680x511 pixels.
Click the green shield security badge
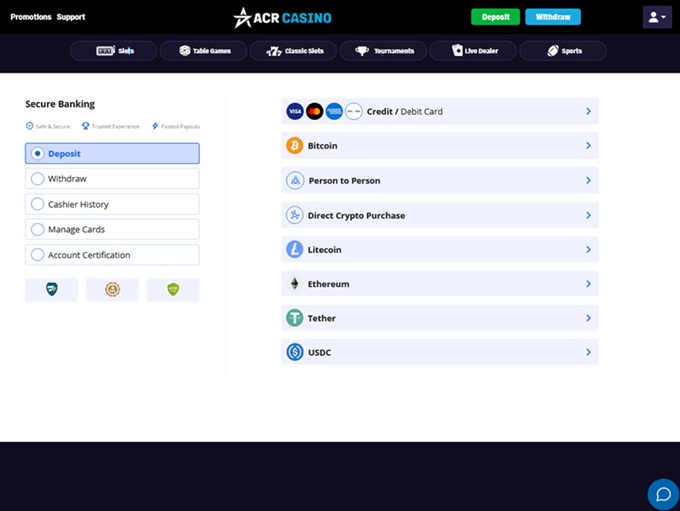(x=173, y=290)
